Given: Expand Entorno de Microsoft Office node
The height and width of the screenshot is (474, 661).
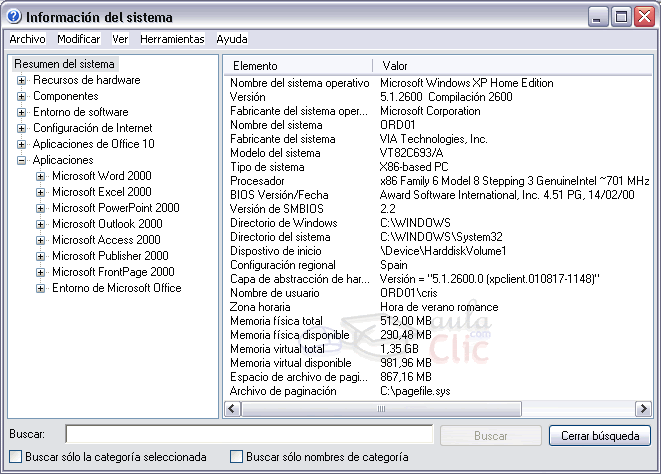Looking at the screenshot, I should [40, 288].
